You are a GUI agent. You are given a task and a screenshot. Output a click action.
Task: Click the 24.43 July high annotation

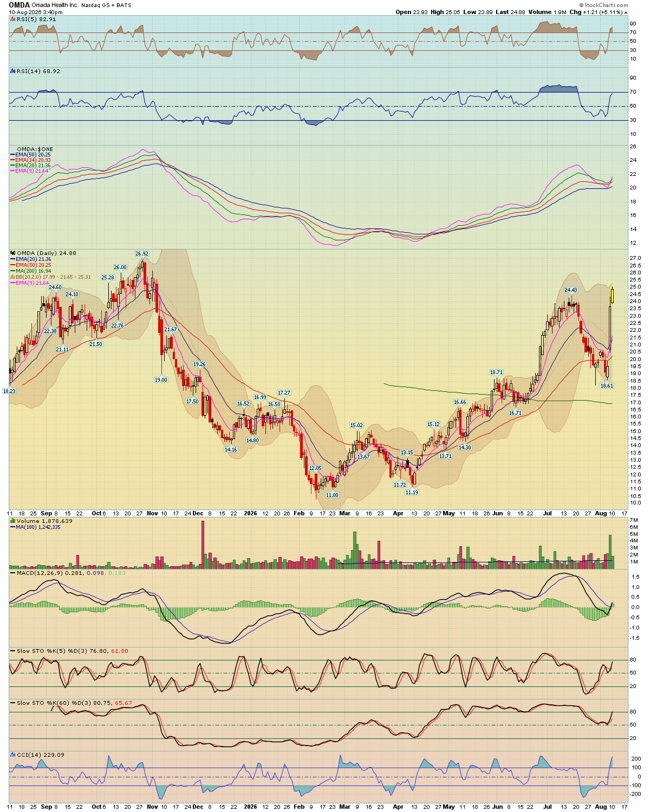pos(571,290)
